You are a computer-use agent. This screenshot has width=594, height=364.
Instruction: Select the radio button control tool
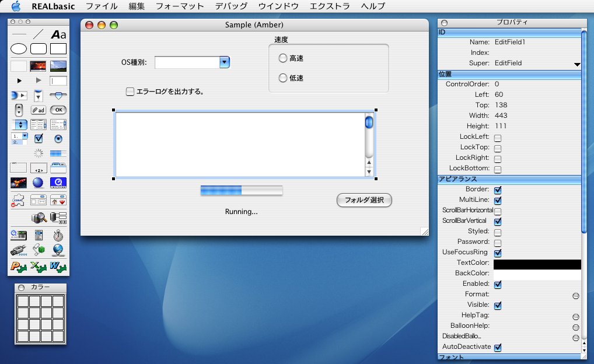(x=58, y=139)
